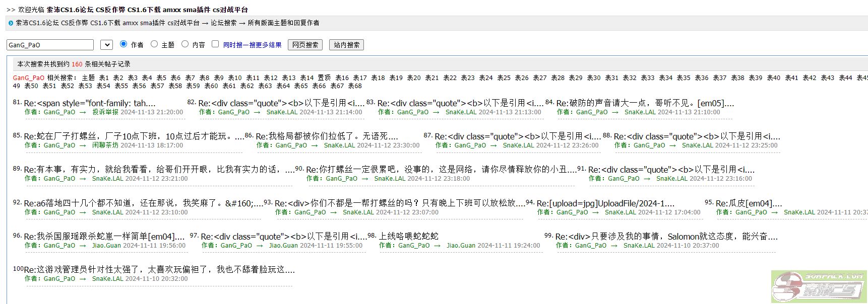Click author GanG_PaO in result 84
The width and height of the screenshot is (868, 304).
(x=592, y=112)
